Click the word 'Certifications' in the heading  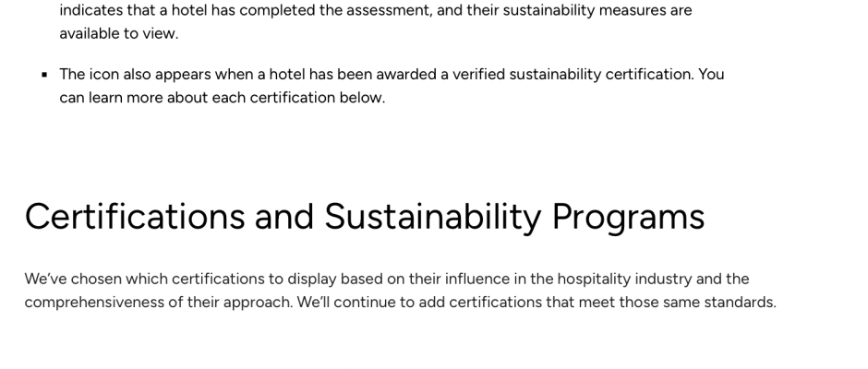tap(135, 216)
